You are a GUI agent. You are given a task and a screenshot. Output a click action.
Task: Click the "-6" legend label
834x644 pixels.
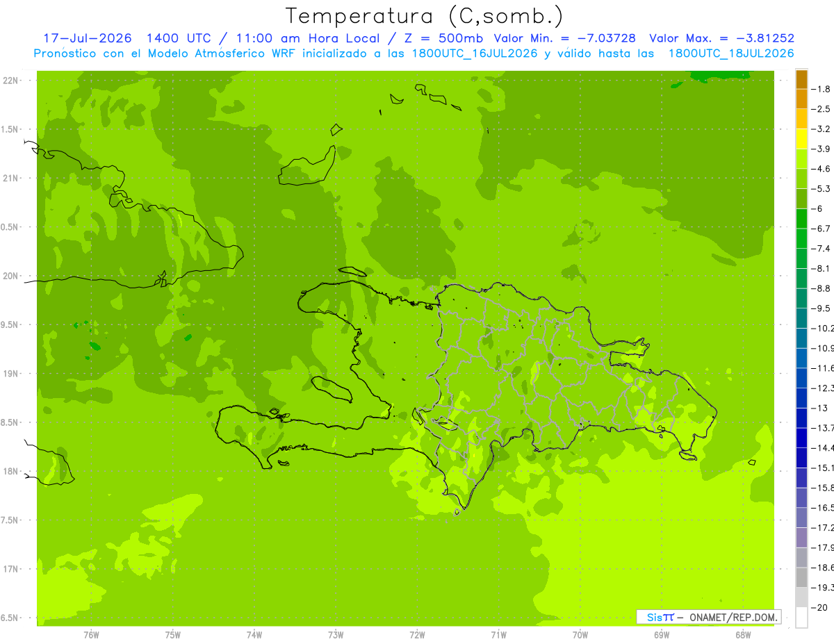tap(817, 209)
